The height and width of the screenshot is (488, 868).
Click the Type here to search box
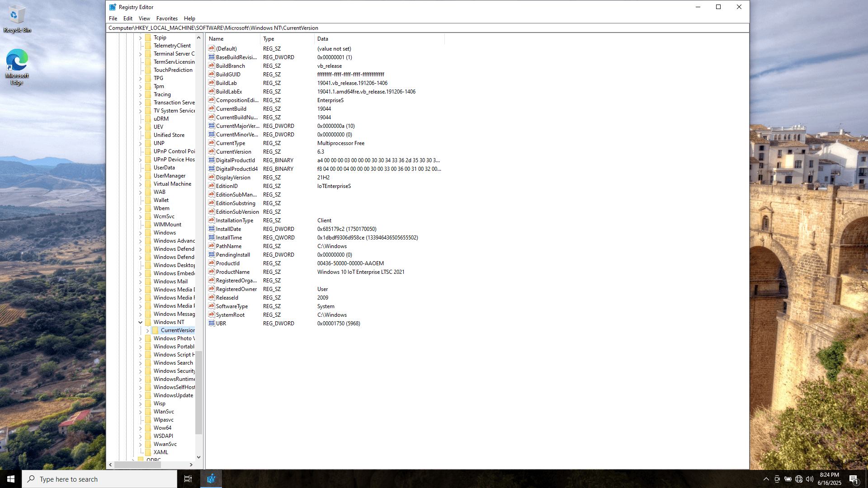click(x=99, y=479)
